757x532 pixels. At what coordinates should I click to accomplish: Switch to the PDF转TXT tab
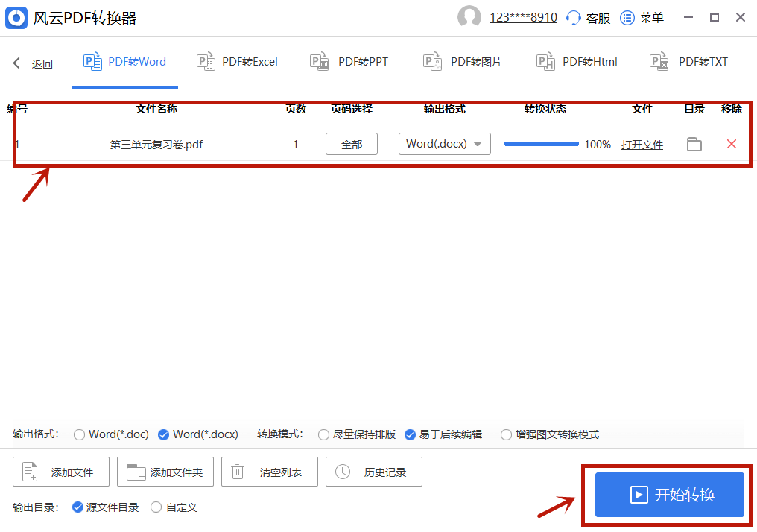[x=688, y=62]
